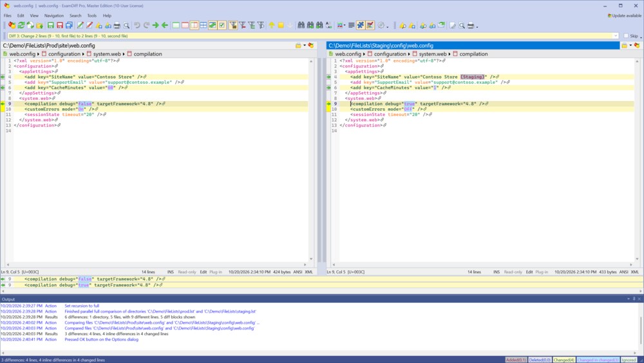Expand Skip options dropdown arrow
The width and height of the screenshot is (644, 363).
click(641, 37)
